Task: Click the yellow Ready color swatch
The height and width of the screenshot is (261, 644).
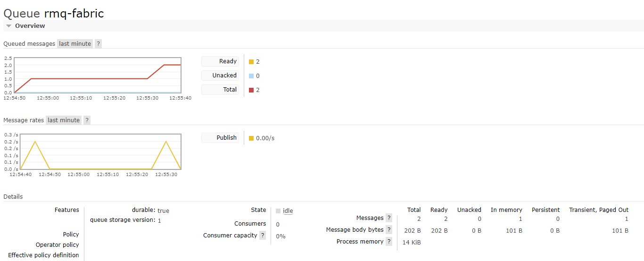Action: [251, 62]
